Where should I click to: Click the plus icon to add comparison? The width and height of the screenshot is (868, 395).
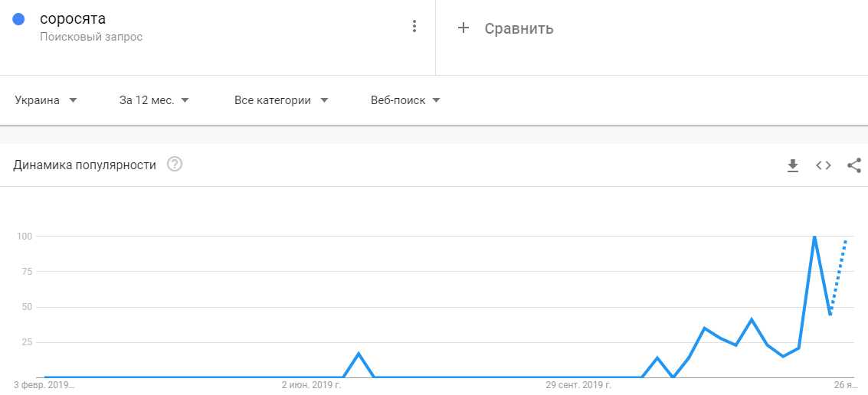463,28
